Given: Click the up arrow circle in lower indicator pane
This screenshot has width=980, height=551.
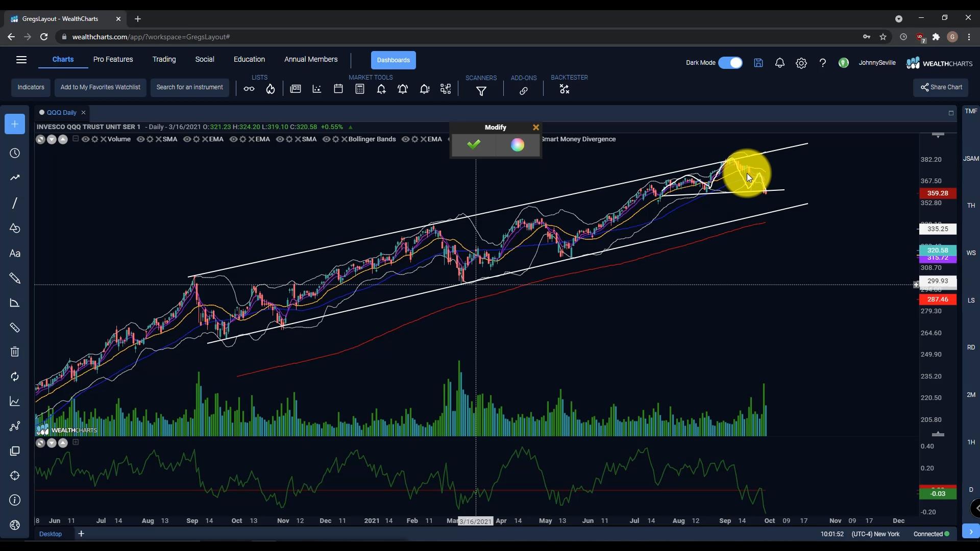Looking at the screenshot, I should pos(63,443).
